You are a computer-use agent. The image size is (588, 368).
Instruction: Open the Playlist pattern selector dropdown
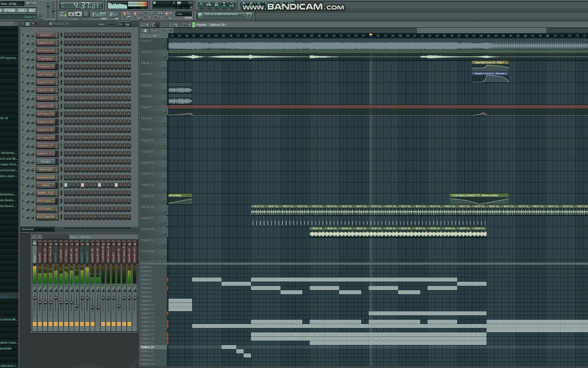[x=227, y=25]
